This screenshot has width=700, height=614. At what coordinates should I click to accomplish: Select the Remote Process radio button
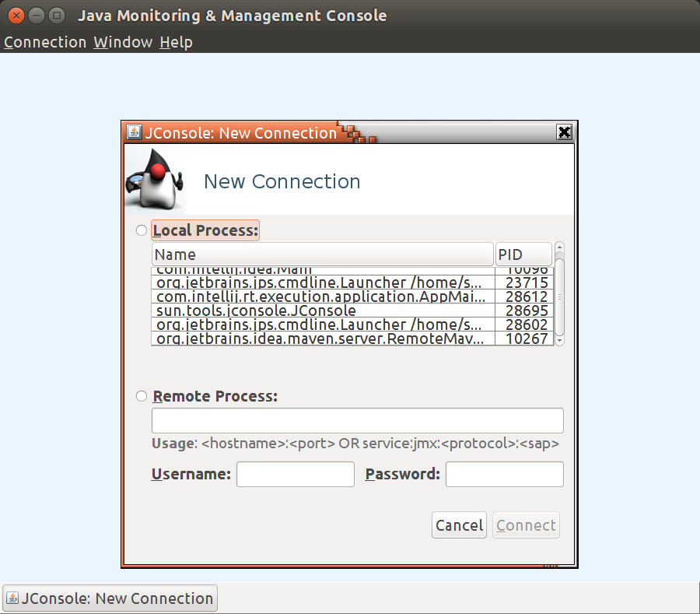[142, 396]
